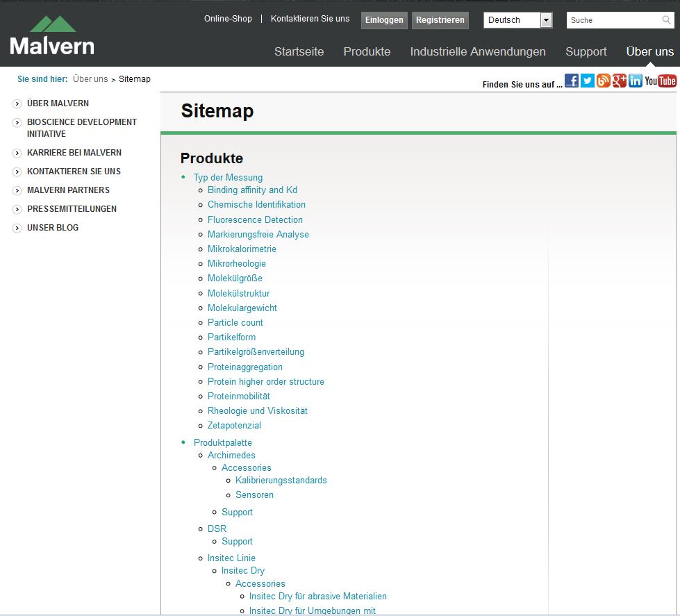Open Malvern's Facebook page icon

pyautogui.click(x=572, y=81)
